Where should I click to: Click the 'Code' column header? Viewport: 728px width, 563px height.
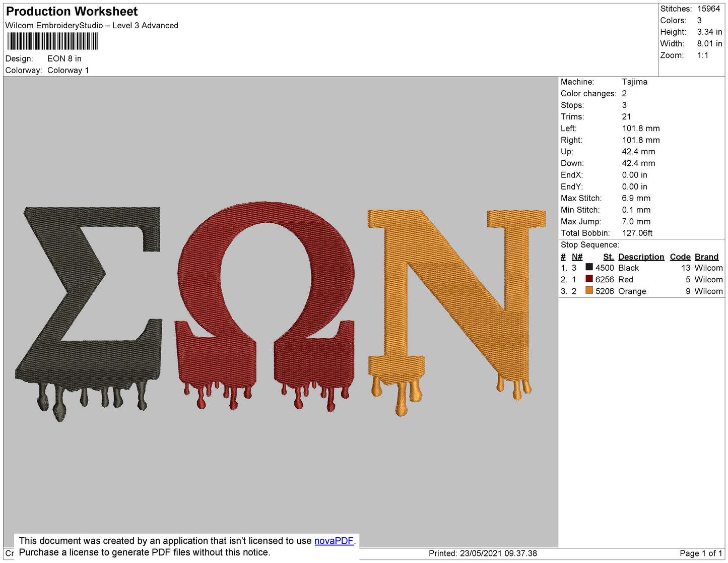point(680,257)
